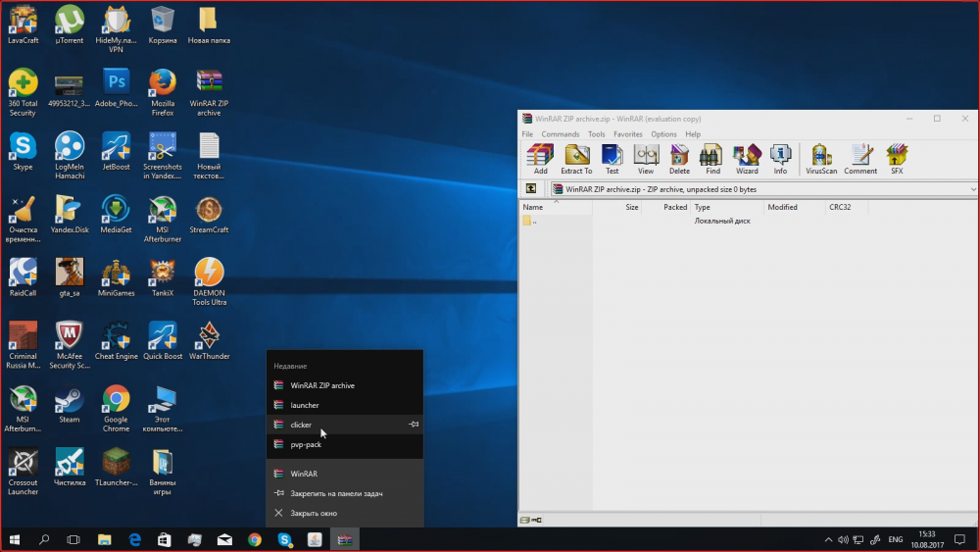Open the Wizard in WinRAR
Screen dimensions: 980x552
click(747, 159)
